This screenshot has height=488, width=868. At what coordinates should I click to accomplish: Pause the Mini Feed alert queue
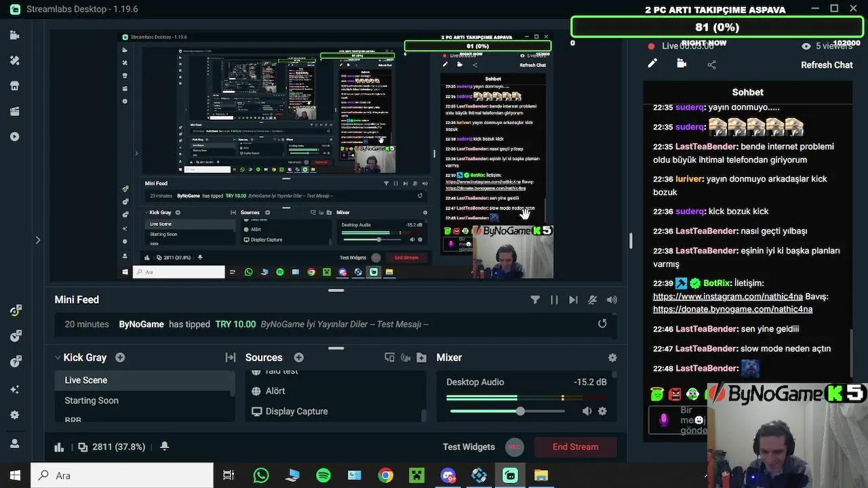554,300
